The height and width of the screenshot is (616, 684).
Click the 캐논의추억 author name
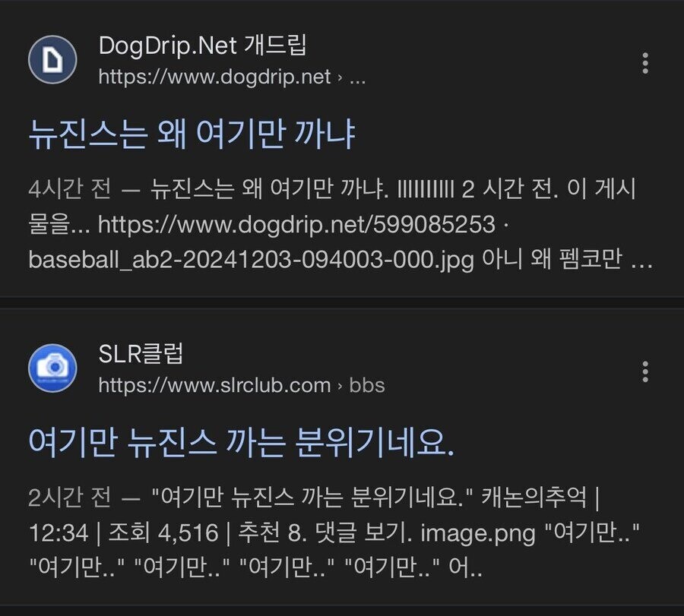[534, 498]
